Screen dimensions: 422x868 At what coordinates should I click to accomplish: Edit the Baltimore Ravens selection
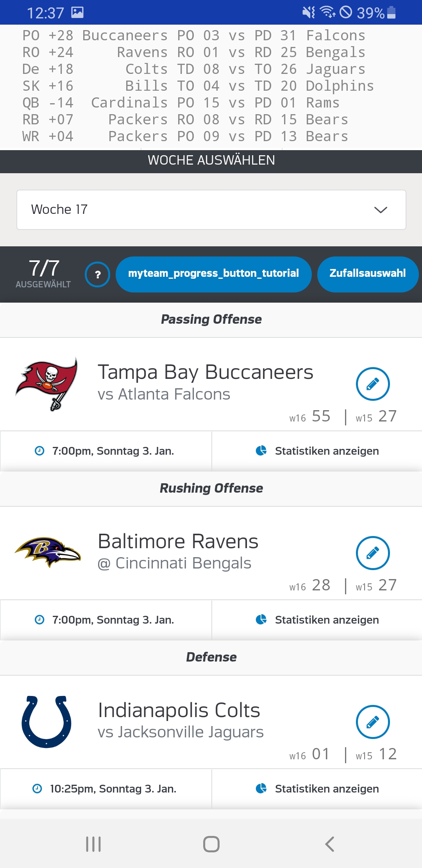[373, 553]
